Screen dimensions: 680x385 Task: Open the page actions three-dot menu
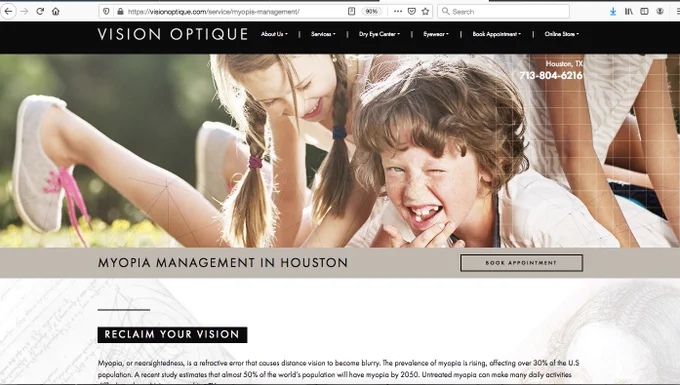tap(398, 12)
